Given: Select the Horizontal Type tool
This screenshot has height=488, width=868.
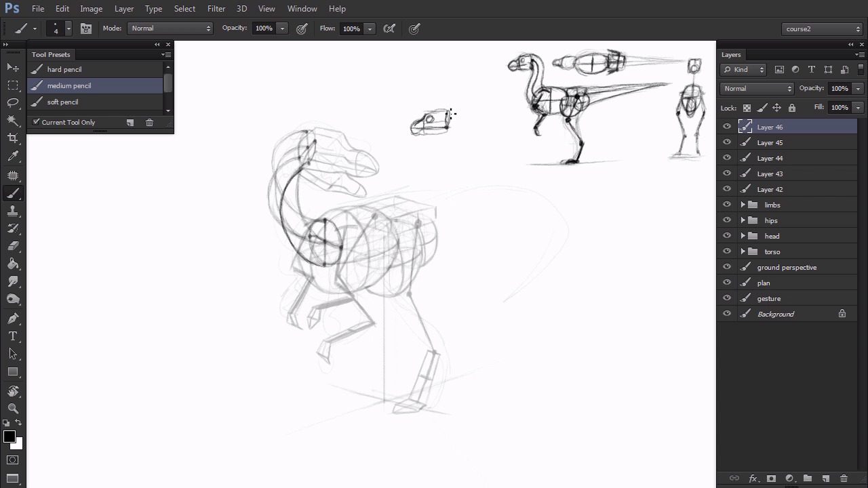Looking at the screenshot, I should (x=13, y=336).
